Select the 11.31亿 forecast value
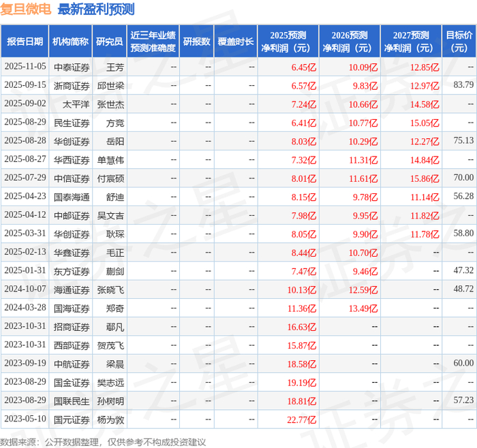Image resolution: width=477 pixels, height=448 pixels. click(363, 160)
